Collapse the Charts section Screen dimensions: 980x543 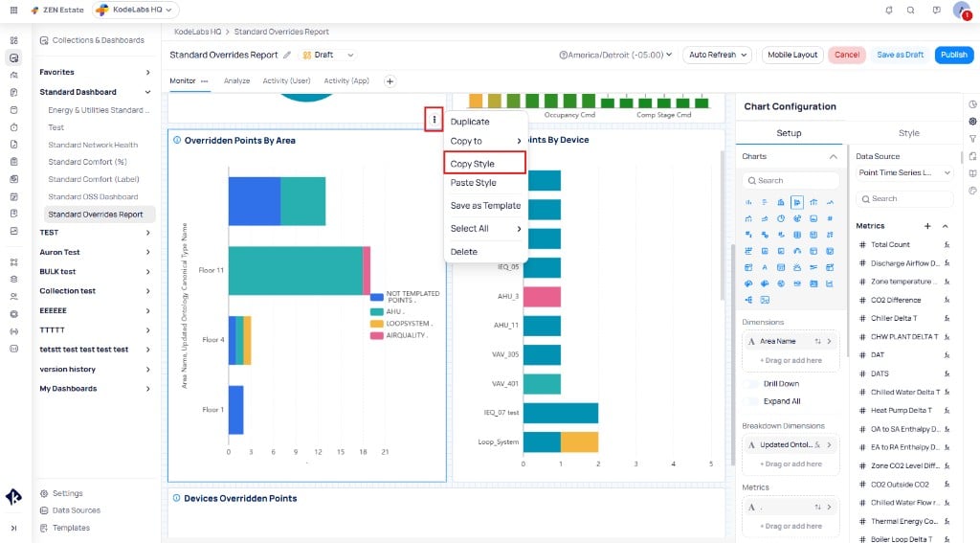click(834, 156)
